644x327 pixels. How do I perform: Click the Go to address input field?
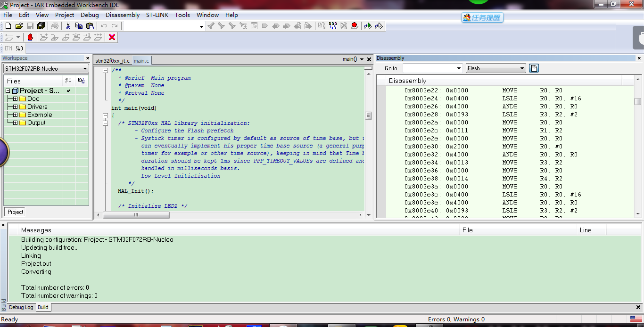(x=432, y=68)
